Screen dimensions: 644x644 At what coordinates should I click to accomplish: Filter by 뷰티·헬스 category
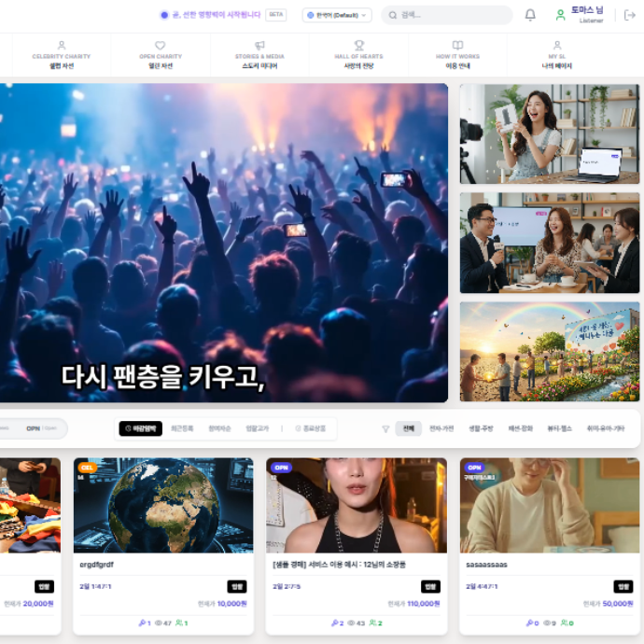click(x=559, y=428)
